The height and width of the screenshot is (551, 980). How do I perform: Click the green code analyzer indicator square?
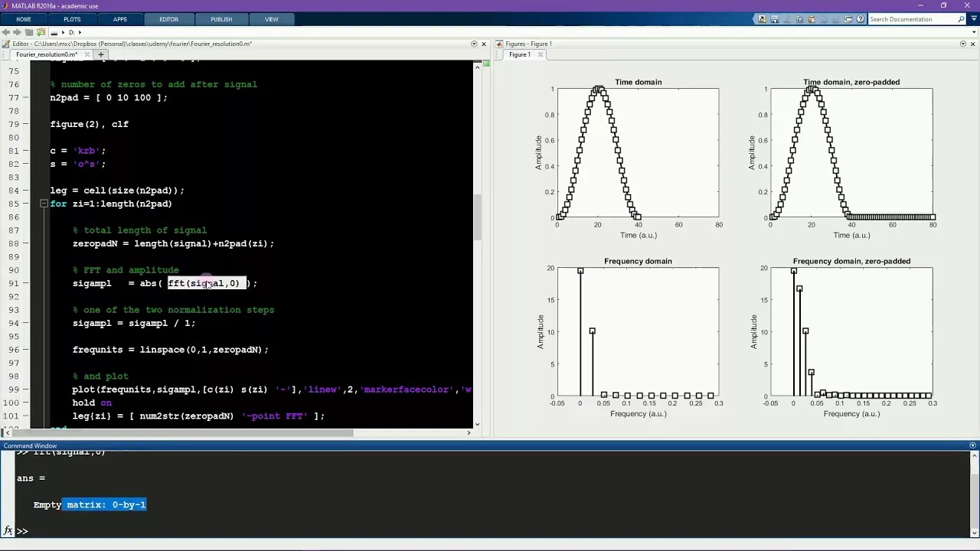click(x=485, y=65)
